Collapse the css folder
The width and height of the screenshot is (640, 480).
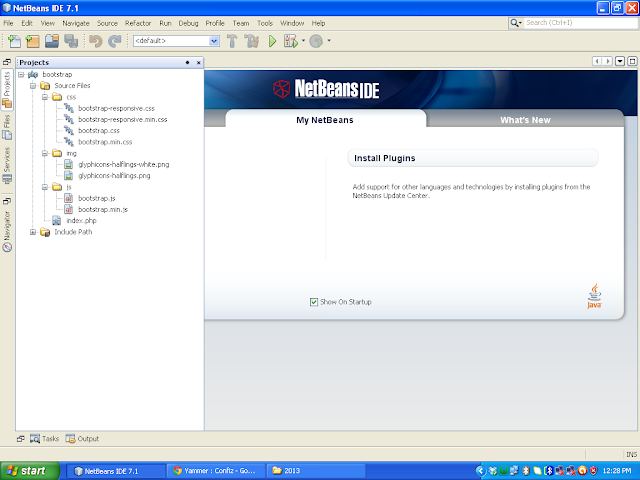44,97
